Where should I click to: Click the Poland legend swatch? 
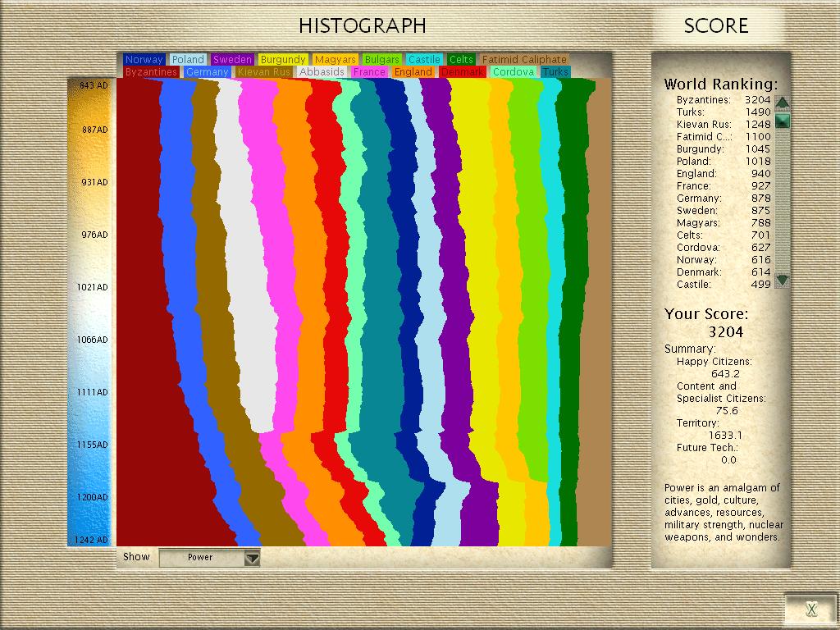click(188, 59)
